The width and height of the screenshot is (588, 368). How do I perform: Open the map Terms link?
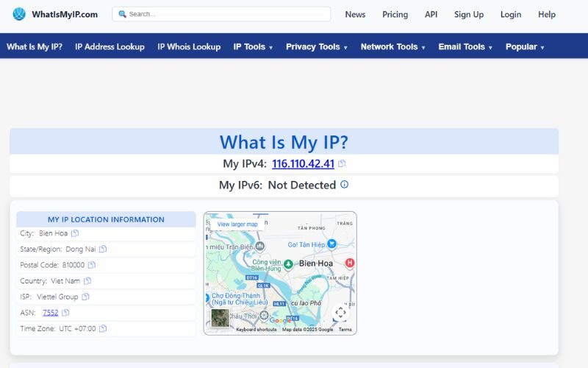[345, 329]
